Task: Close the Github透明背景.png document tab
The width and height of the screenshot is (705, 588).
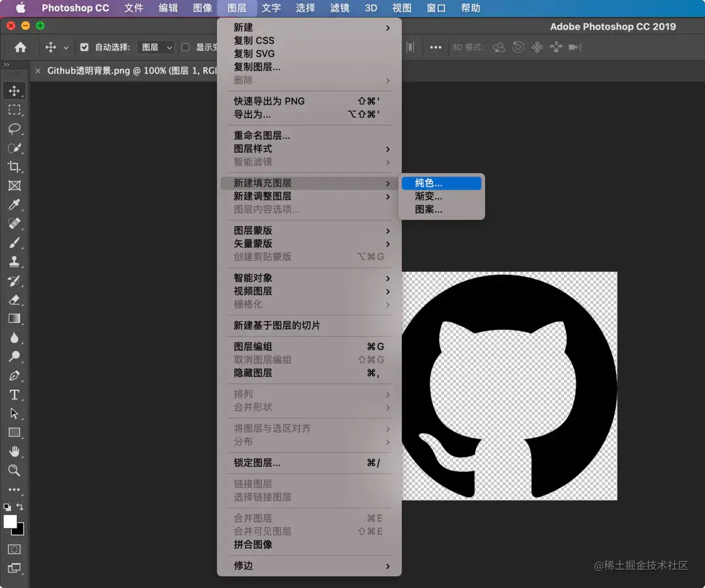Action: (x=38, y=71)
